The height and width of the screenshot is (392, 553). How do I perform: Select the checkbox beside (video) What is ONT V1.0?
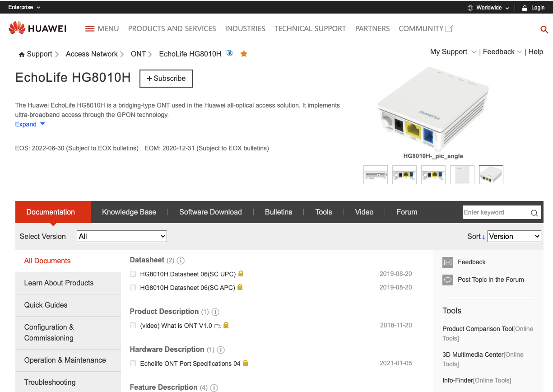click(x=133, y=326)
